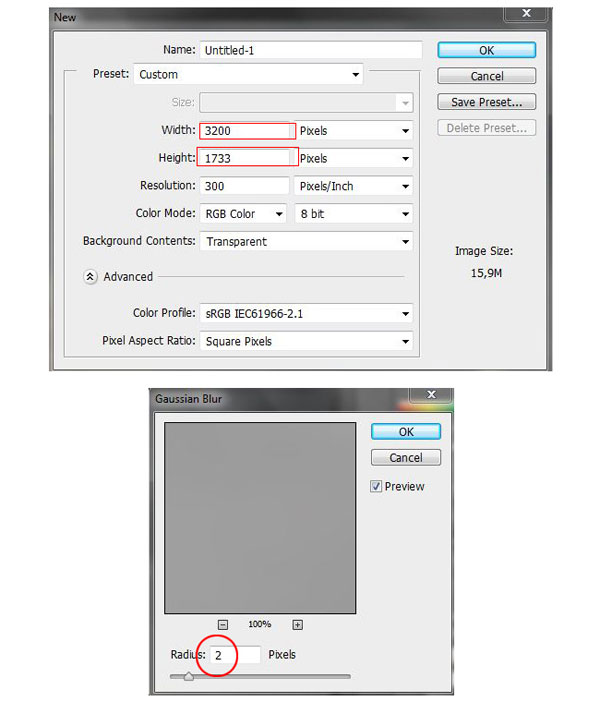Viewport: 600px width, 702px height.
Task: Close the Gaussian Blur dialog
Action: (x=431, y=394)
